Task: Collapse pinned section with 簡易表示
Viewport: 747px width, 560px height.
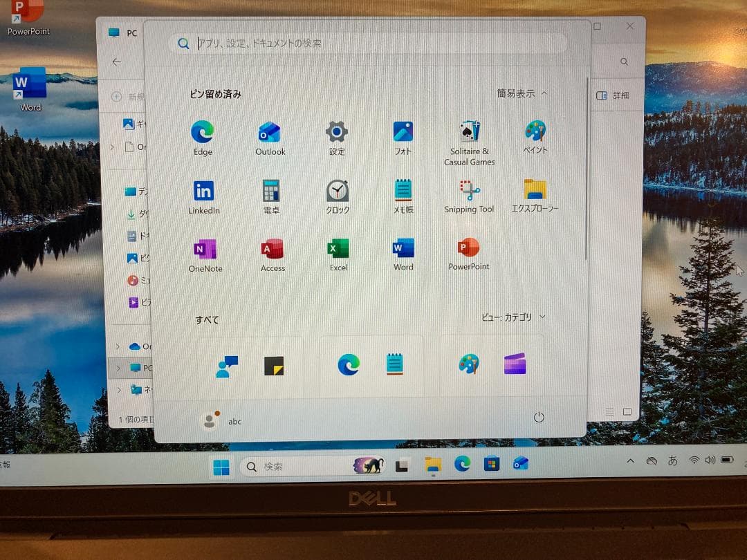Action: (x=522, y=93)
